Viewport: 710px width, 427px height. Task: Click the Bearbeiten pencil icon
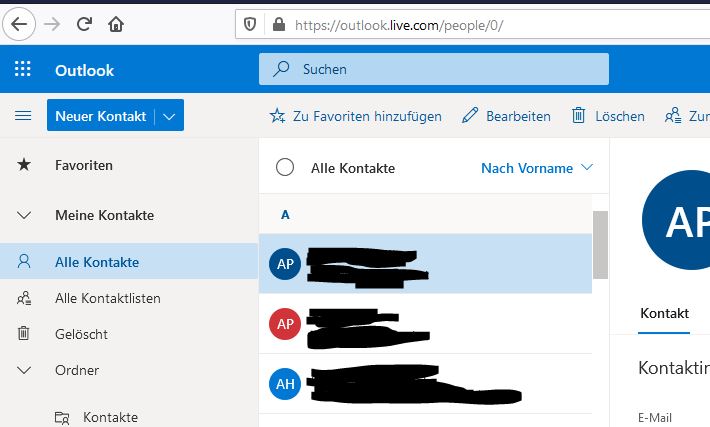pyautogui.click(x=470, y=116)
